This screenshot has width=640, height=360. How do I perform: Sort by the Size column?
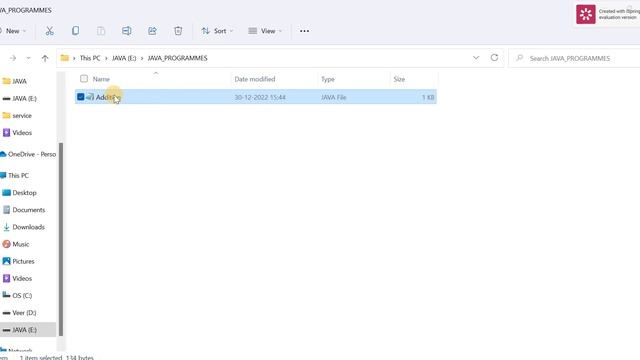[x=399, y=79]
